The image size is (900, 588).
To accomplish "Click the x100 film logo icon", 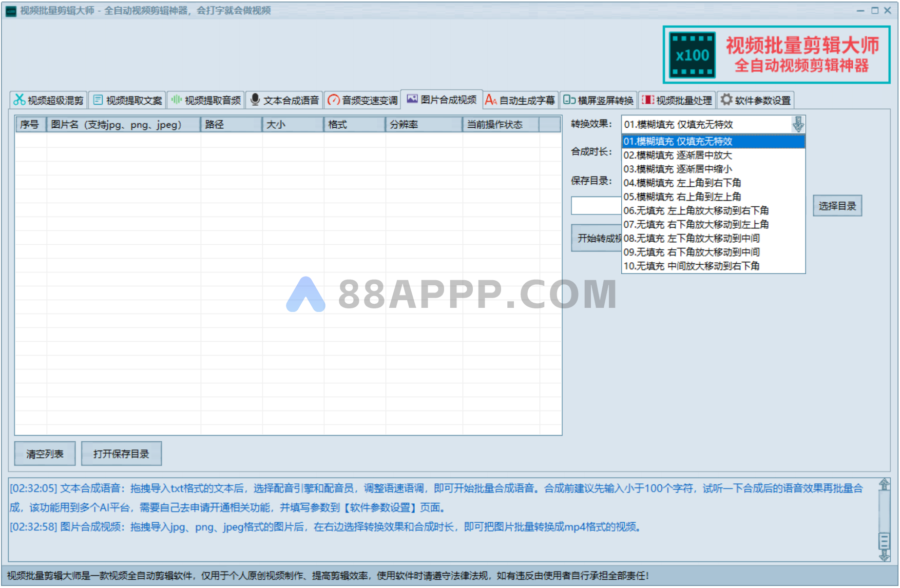I will (x=692, y=55).
